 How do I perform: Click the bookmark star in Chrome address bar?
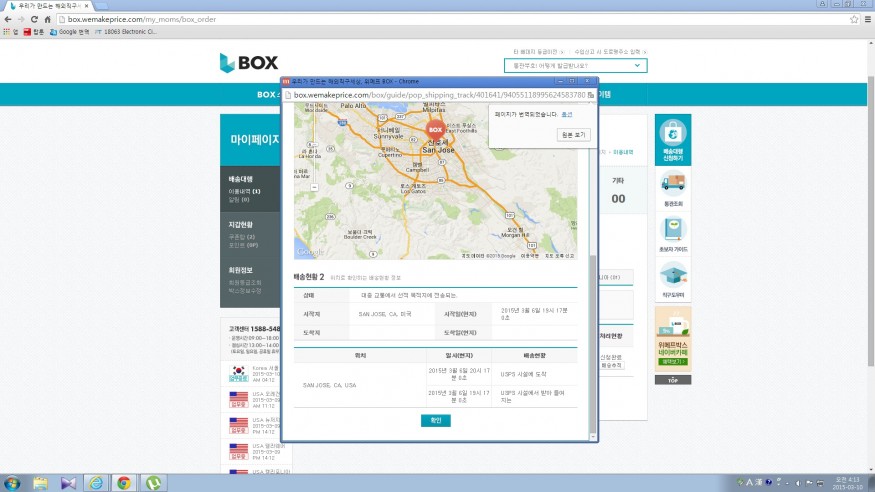tap(853, 19)
